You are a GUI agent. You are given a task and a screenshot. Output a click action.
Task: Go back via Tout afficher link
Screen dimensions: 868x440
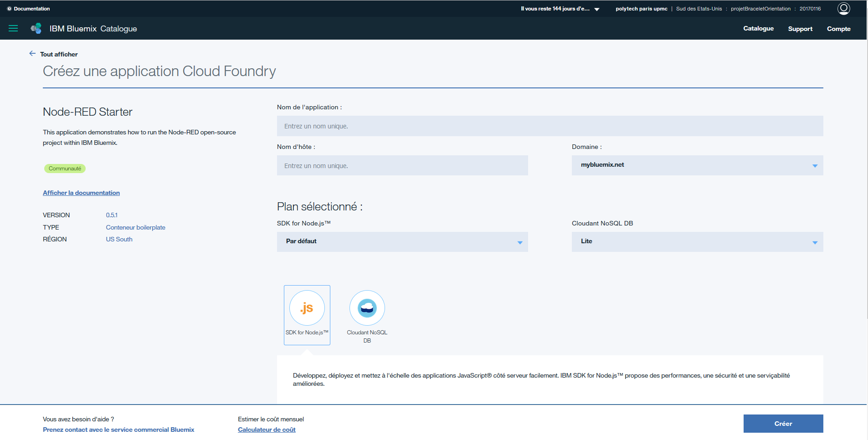(x=59, y=54)
